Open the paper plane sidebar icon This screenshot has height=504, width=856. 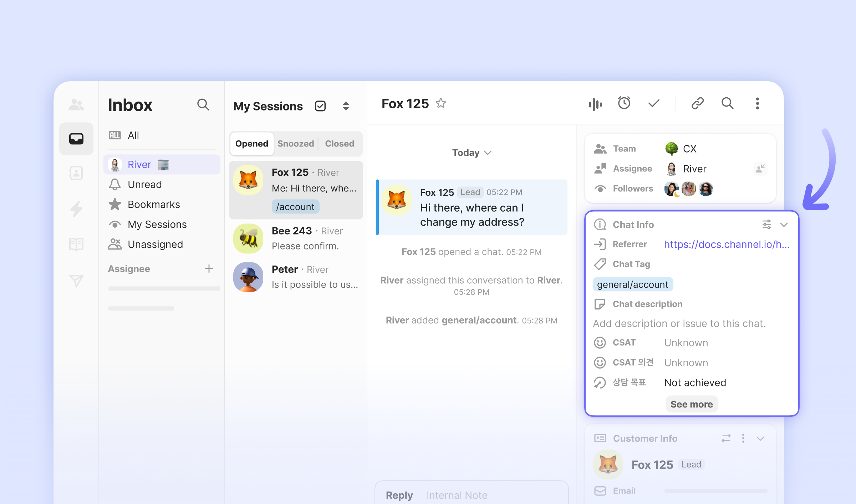76,281
